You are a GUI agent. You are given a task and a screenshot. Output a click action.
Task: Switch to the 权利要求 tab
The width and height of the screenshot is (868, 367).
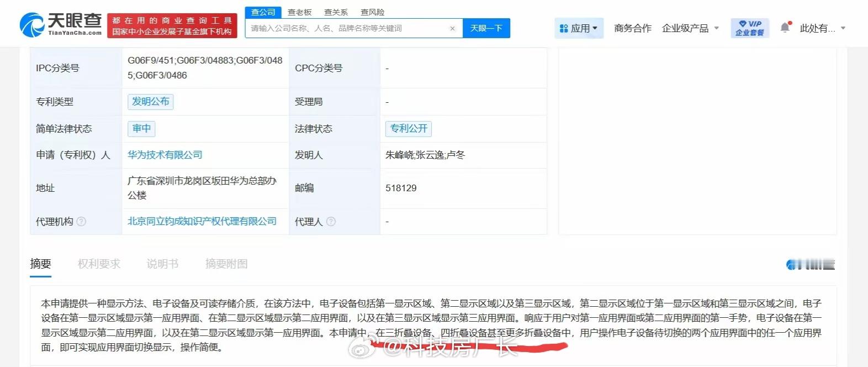coord(99,264)
